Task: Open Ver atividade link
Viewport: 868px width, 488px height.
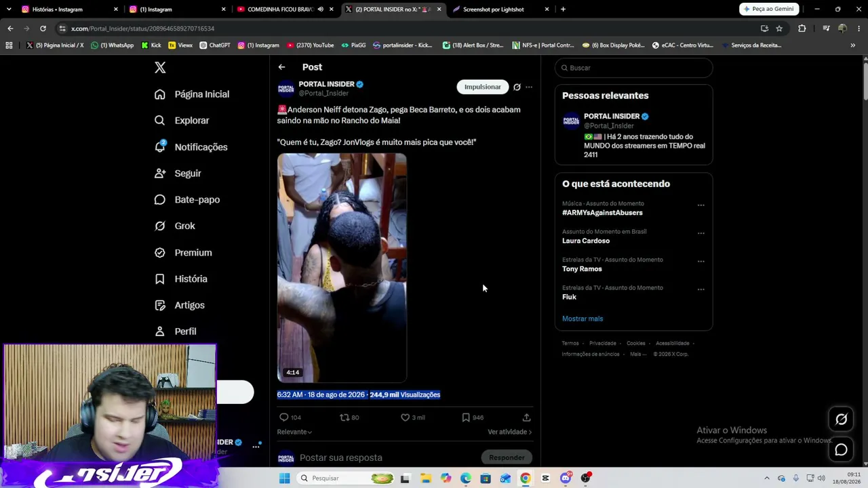Action: (x=510, y=432)
